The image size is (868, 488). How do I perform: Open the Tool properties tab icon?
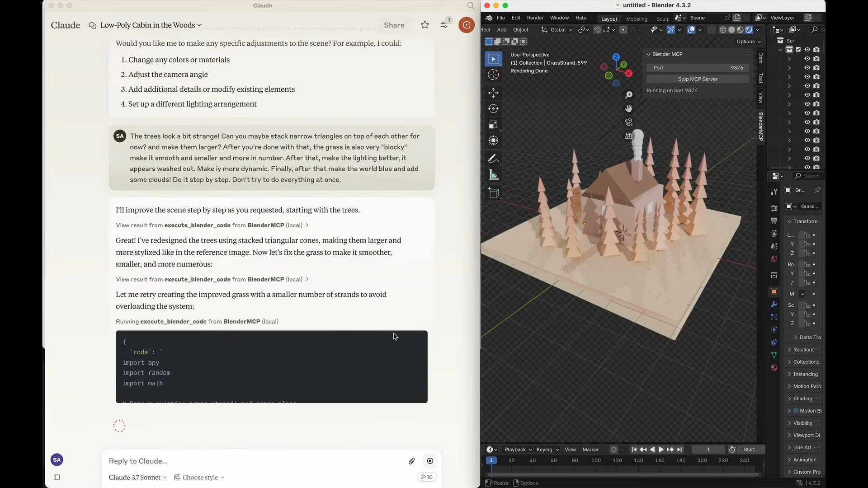pyautogui.click(x=774, y=192)
